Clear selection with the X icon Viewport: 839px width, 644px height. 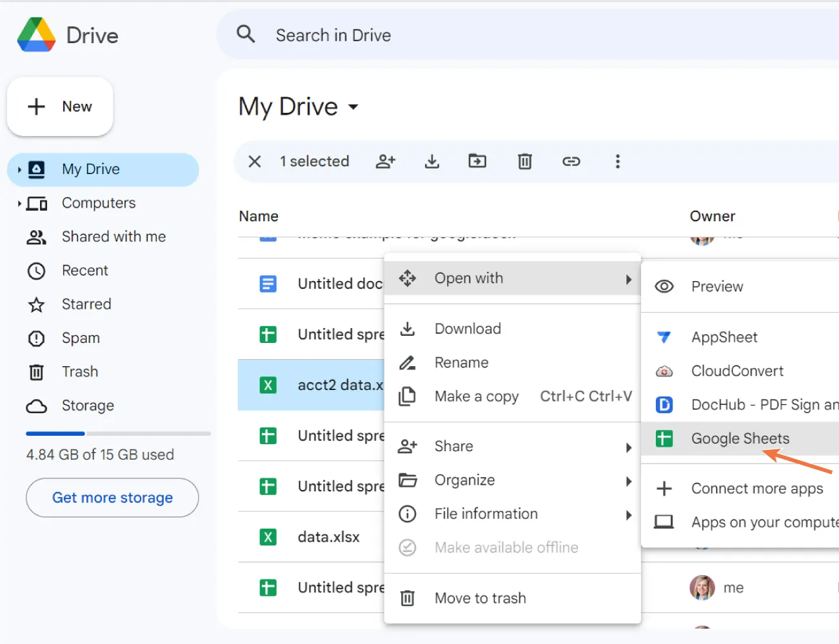pos(254,161)
